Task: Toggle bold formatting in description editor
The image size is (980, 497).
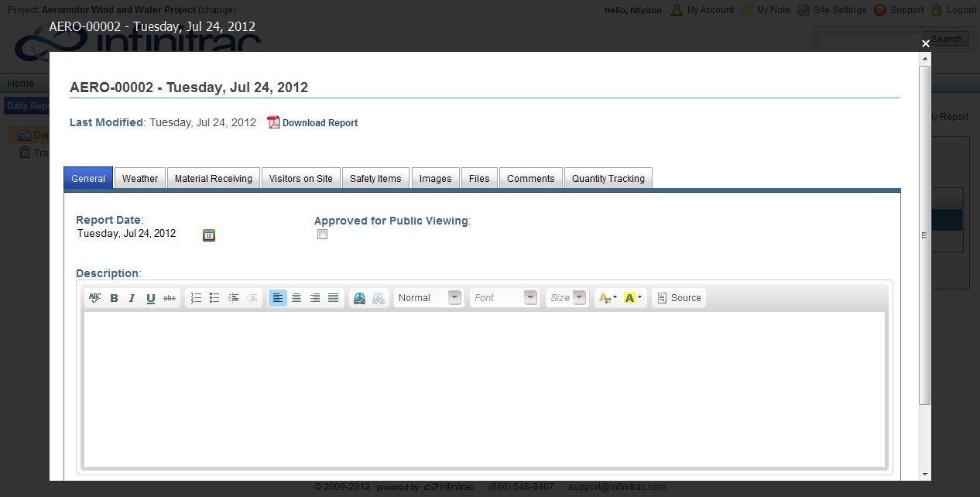Action: 114,298
